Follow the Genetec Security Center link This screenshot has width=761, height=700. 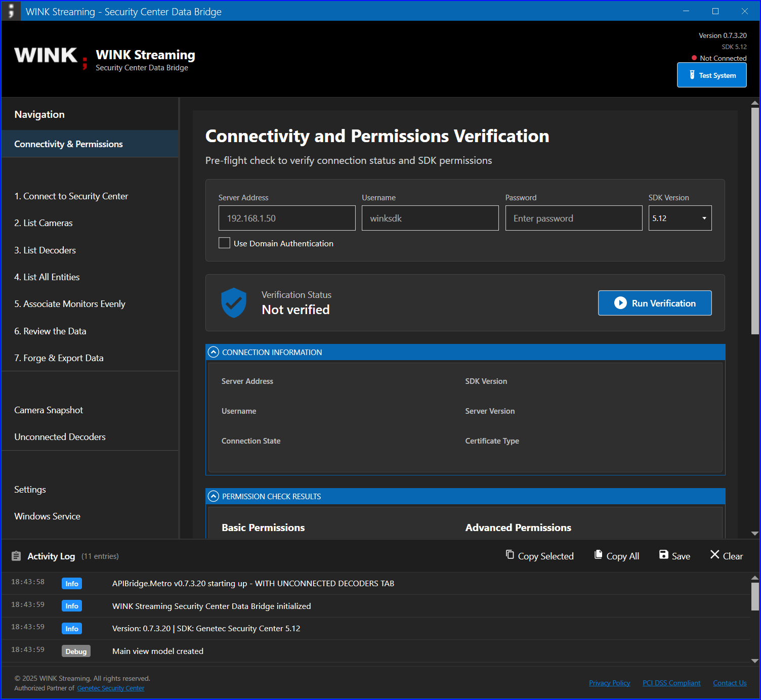point(111,688)
